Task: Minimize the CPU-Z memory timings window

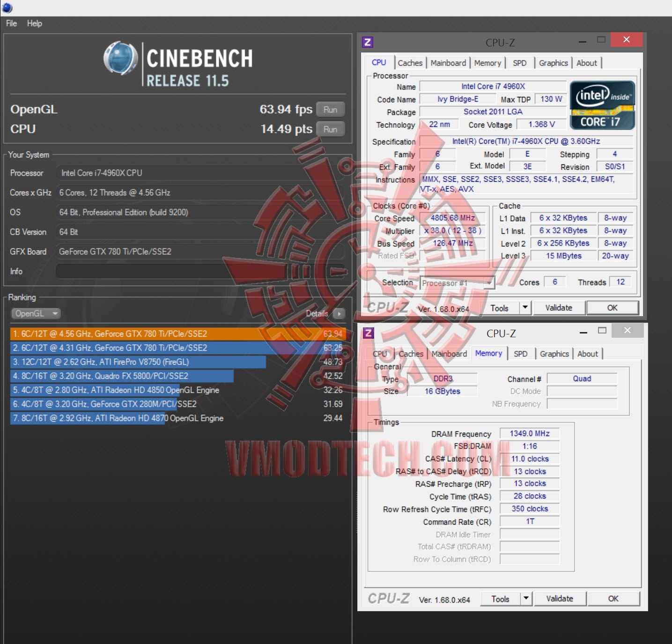Action: pos(583,332)
